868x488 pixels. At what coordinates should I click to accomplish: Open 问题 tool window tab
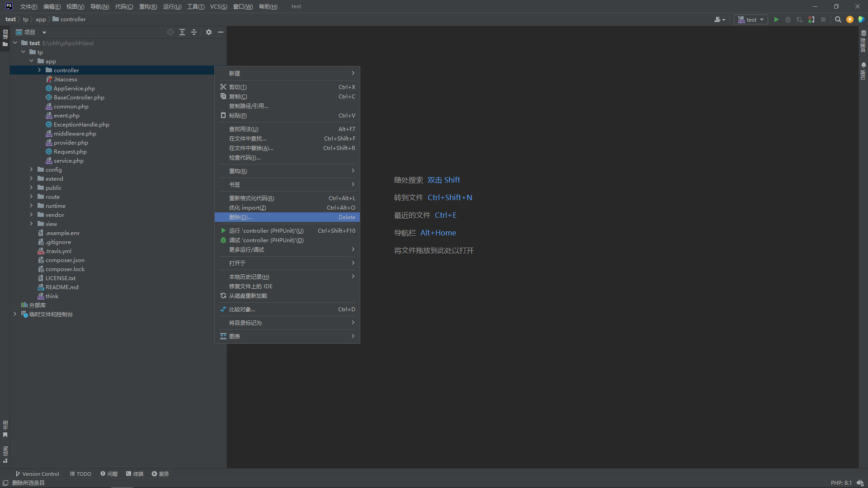(109, 474)
